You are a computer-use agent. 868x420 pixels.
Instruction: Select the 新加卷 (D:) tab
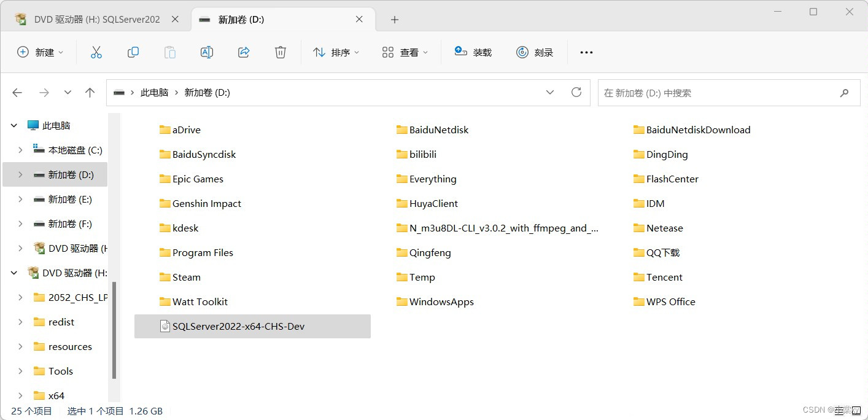tap(283, 20)
